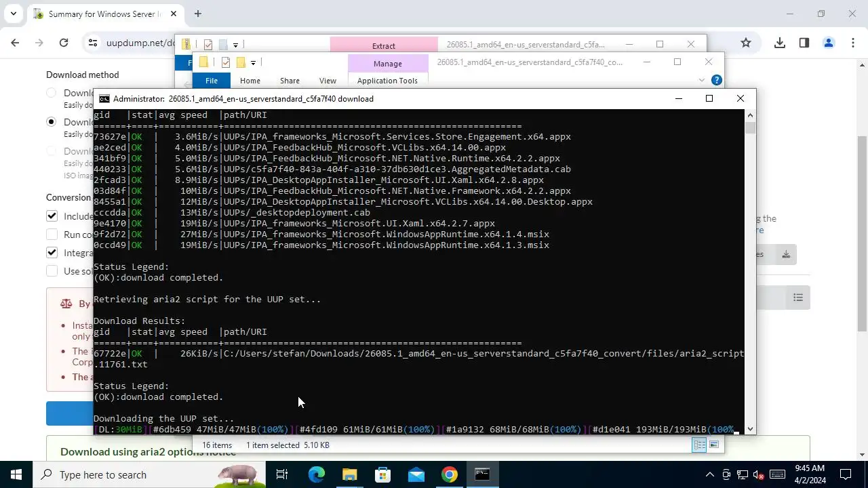Open the Application Tools tab

[x=387, y=81]
